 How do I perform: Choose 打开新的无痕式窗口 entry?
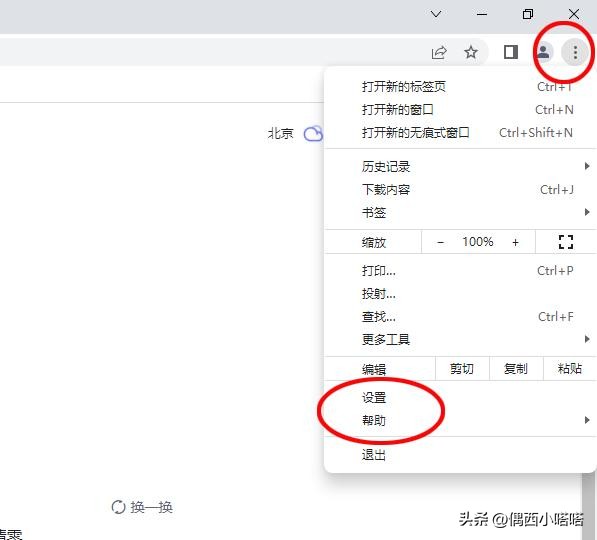[460, 133]
